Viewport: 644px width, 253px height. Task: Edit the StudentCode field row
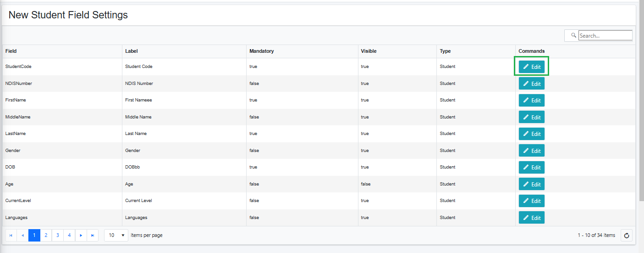[x=532, y=67]
